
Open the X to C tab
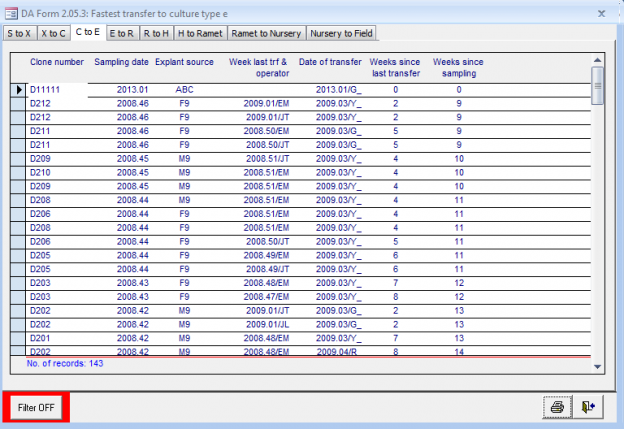[x=54, y=33]
